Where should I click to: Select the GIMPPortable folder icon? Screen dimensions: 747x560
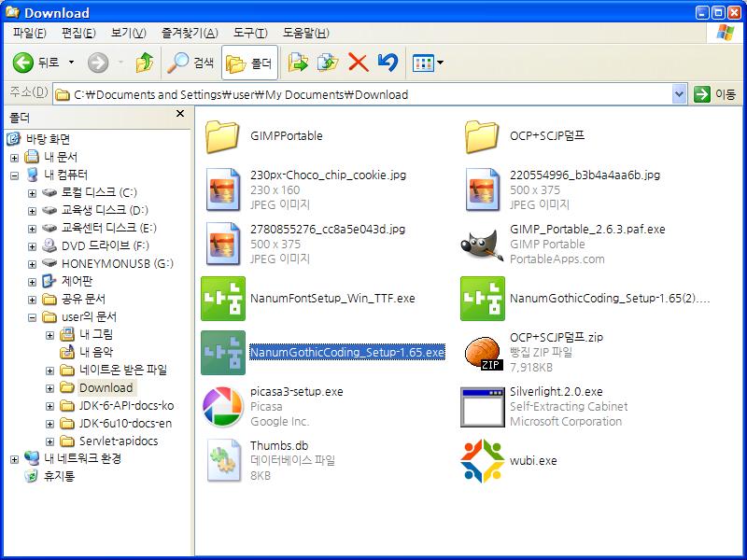coord(222,136)
